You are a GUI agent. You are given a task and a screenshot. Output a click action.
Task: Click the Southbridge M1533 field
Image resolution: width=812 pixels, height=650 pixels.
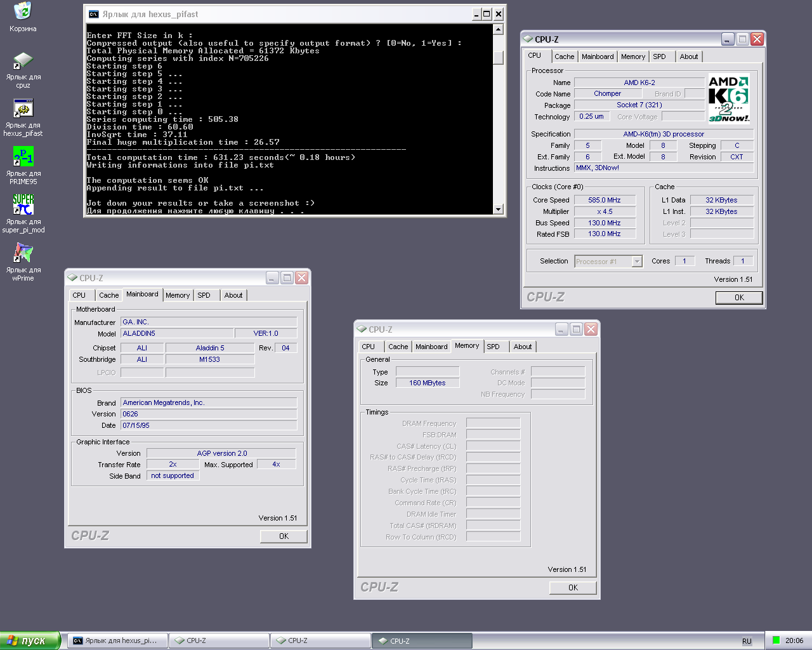pos(210,359)
